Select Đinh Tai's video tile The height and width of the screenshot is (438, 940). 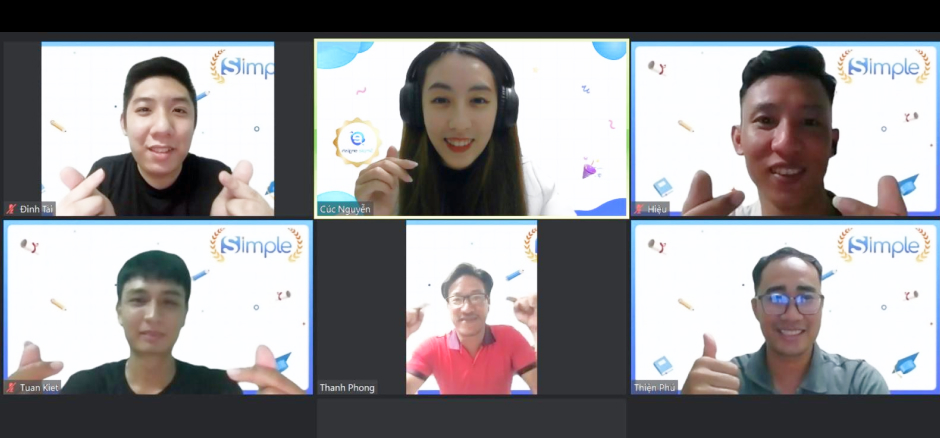[158, 129]
